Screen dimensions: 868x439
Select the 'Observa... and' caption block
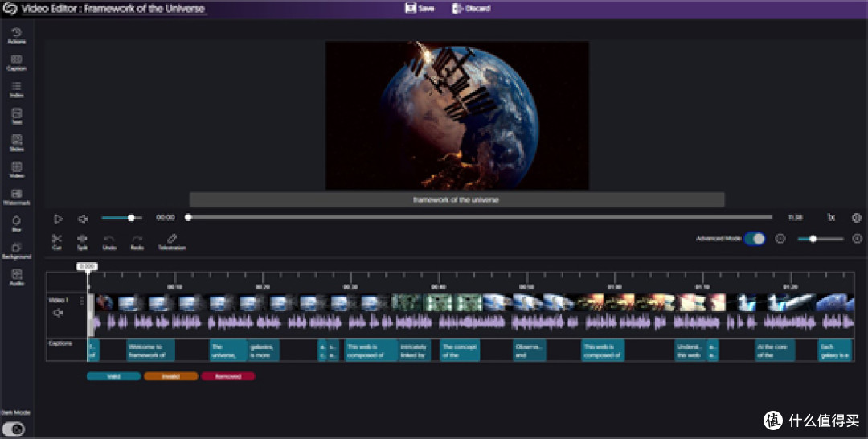(x=530, y=351)
